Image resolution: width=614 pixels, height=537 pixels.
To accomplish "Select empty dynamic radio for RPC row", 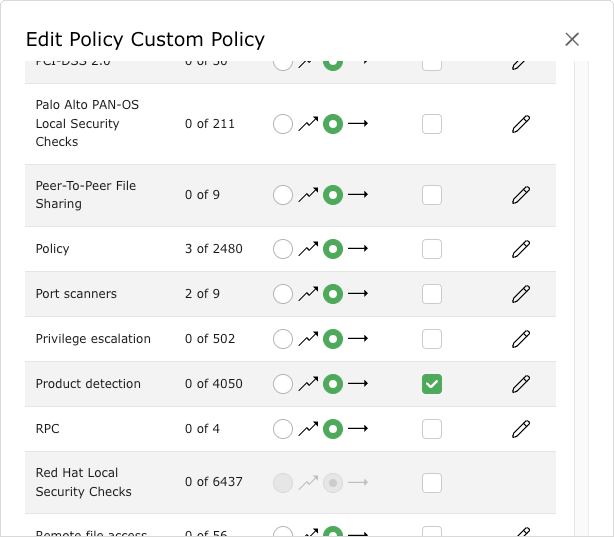I will click(283, 429).
